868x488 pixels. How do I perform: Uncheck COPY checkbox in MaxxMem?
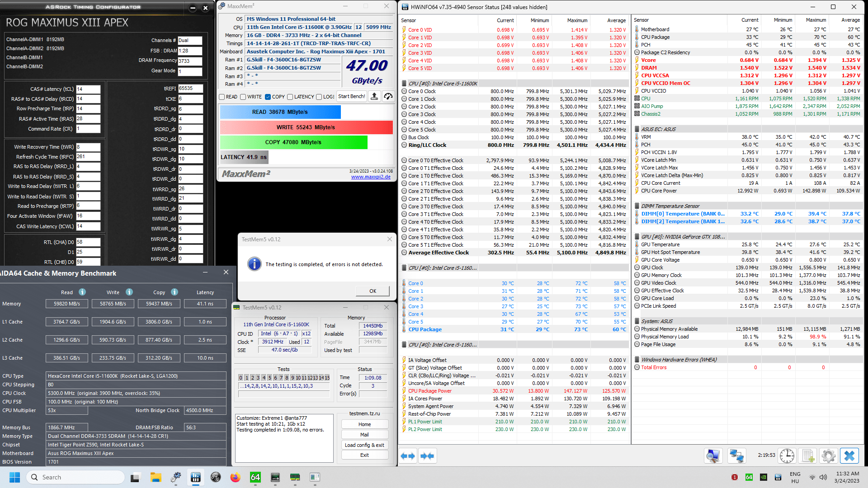(268, 97)
